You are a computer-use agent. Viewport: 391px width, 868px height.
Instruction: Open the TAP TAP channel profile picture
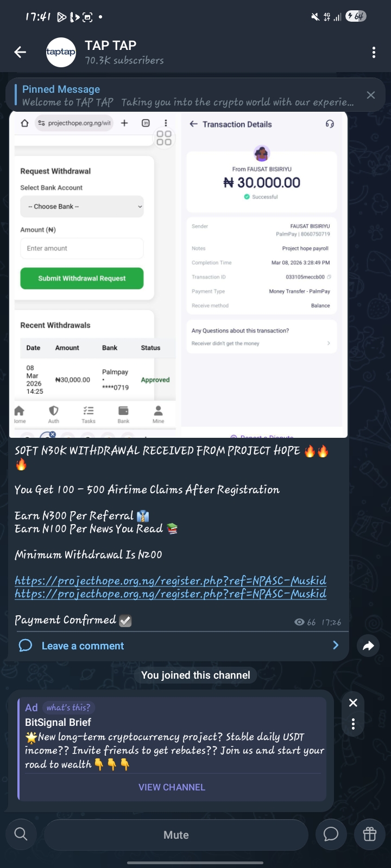click(x=61, y=52)
